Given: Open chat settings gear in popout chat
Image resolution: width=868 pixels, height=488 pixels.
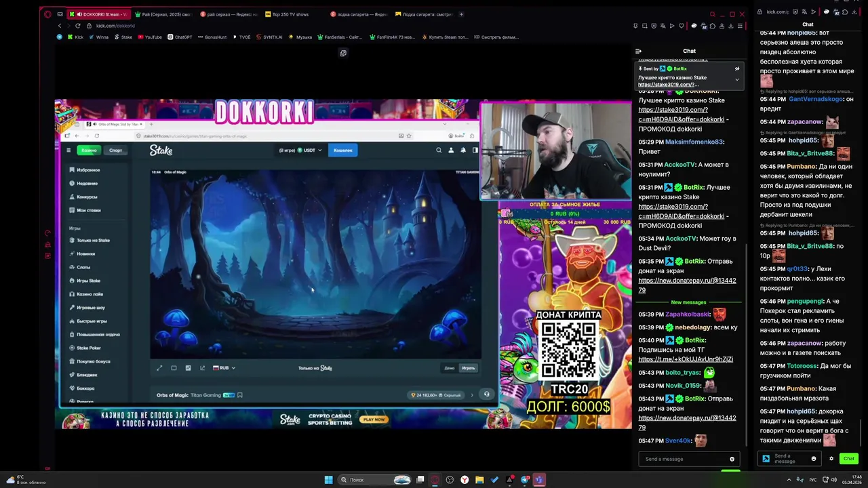Looking at the screenshot, I should 831,459.
